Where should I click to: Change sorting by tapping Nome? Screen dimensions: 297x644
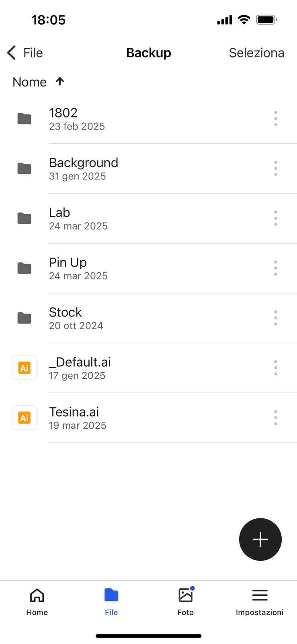tap(30, 82)
